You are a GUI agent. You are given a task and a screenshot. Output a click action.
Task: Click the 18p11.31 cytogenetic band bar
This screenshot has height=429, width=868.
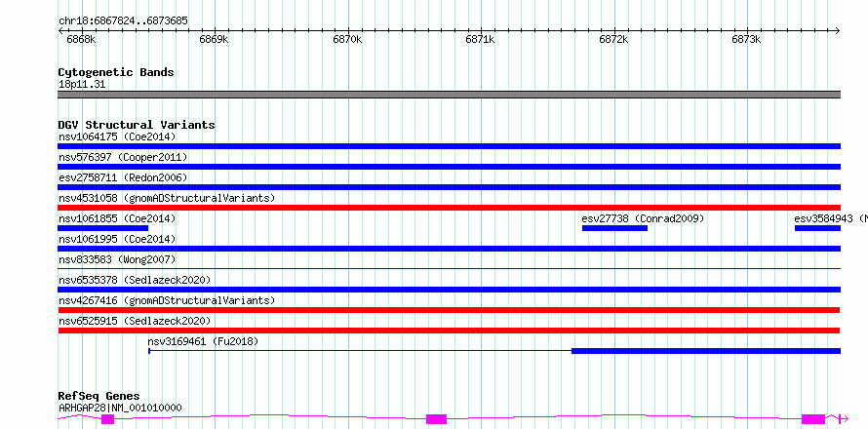click(x=449, y=95)
